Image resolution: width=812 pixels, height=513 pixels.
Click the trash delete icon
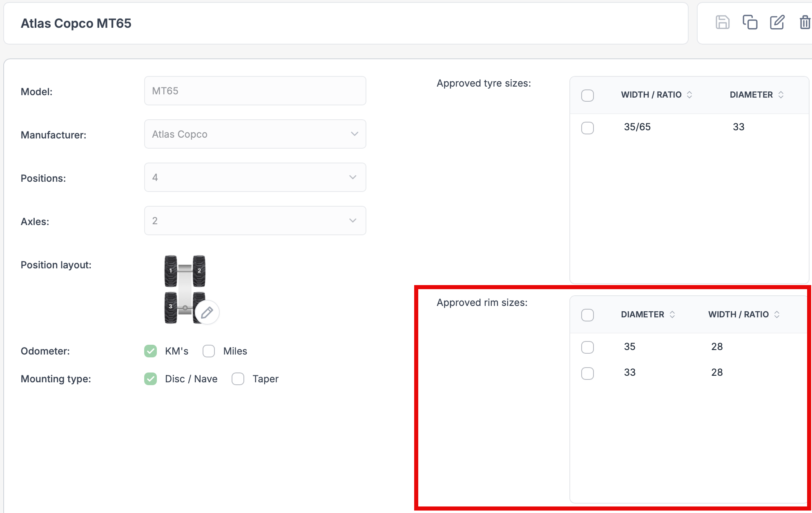pos(805,22)
